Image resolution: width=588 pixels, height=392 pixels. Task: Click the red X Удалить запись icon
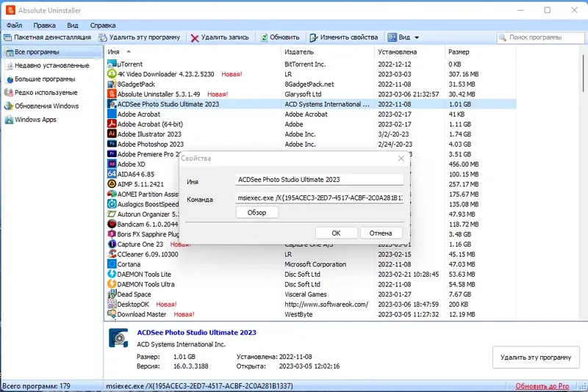tap(195, 38)
